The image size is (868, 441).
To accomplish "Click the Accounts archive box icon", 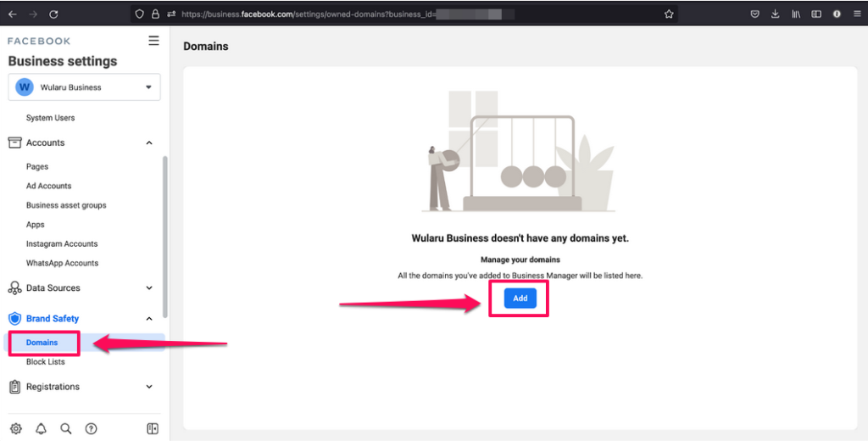I will (x=15, y=142).
